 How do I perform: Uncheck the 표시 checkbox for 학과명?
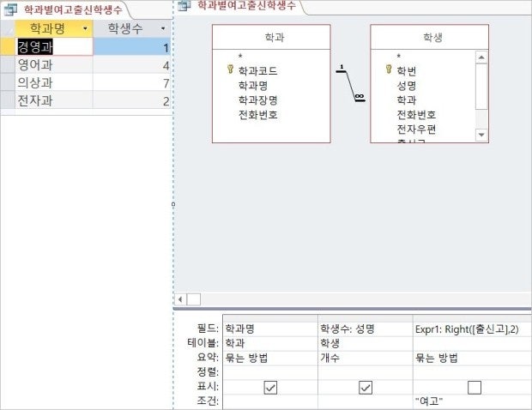point(270,388)
